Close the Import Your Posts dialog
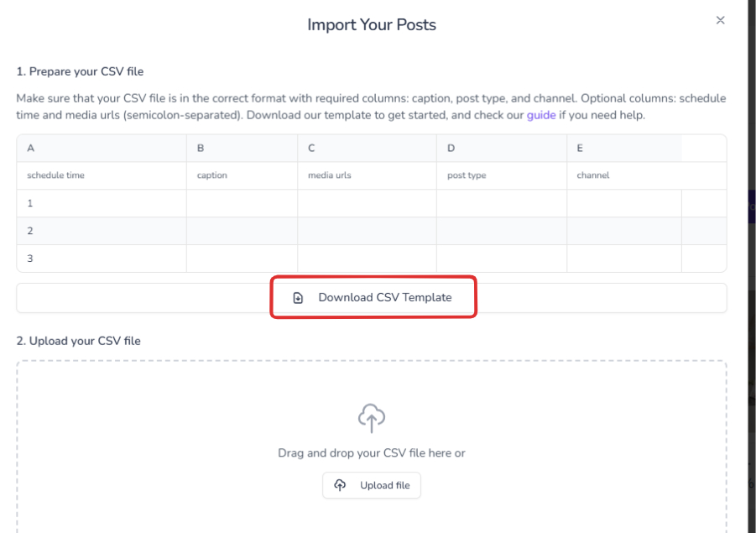Image resolution: width=756 pixels, height=533 pixels. click(720, 20)
